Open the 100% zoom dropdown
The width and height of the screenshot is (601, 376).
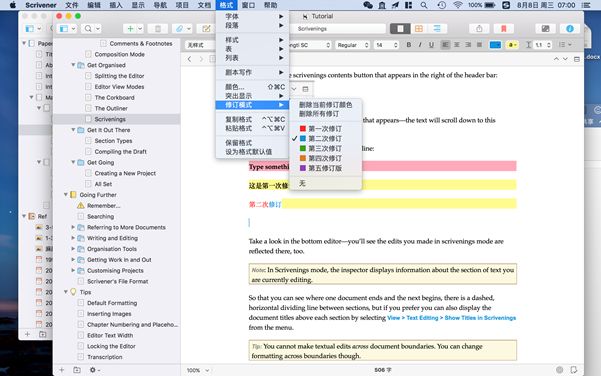click(x=198, y=370)
